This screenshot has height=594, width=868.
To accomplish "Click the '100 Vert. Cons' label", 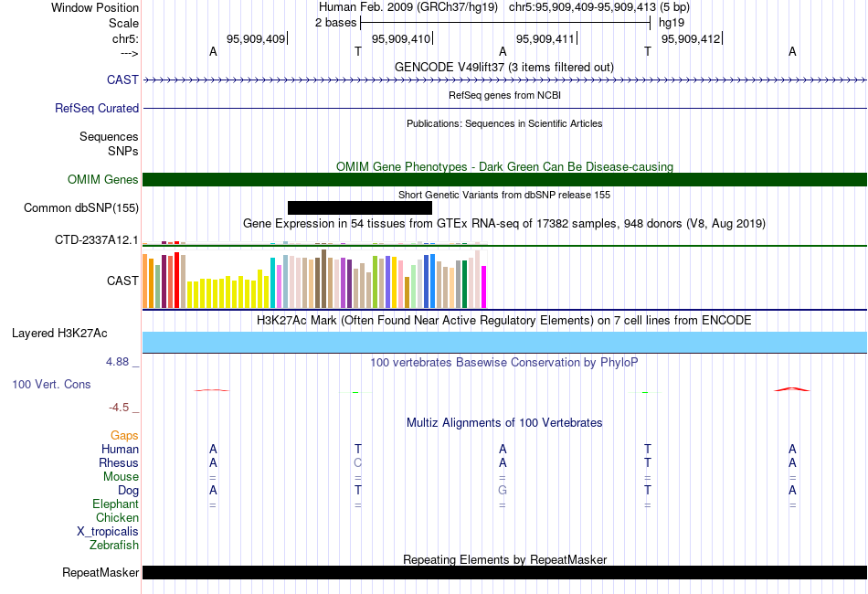I will click(x=51, y=384).
